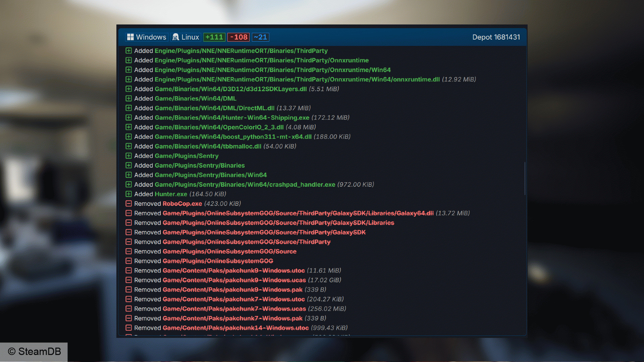Click plus icon beside Sentry/Binaries/Win64 row
This screenshot has height=362, width=644.
128,175
